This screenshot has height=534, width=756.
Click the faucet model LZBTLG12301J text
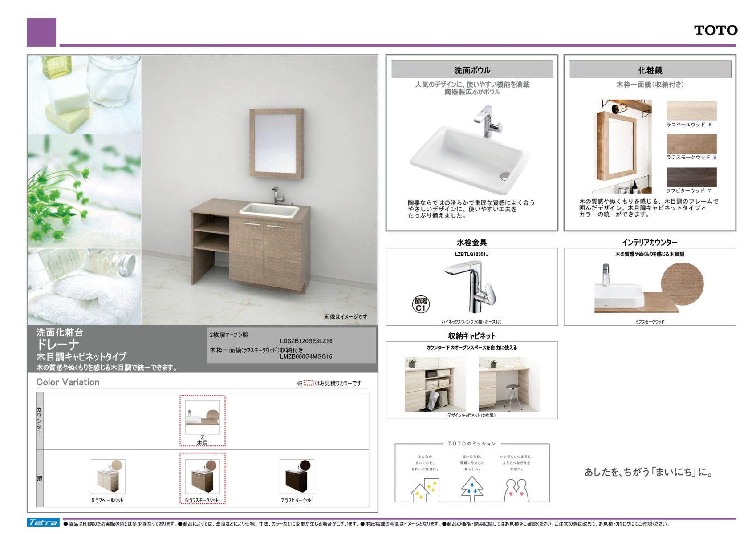coord(471,254)
